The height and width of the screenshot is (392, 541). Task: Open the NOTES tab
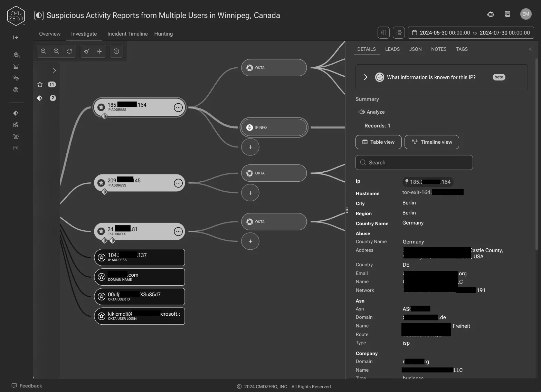tap(439, 49)
